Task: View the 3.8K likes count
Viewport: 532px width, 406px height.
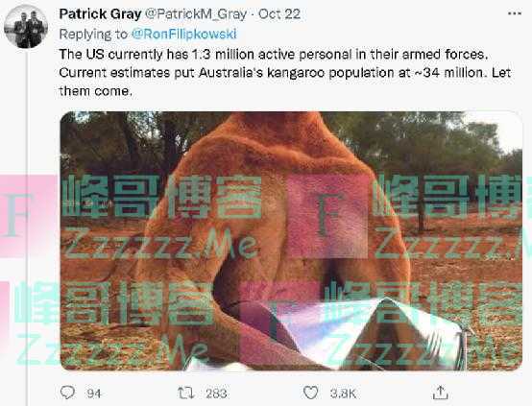Action: pyautogui.click(x=343, y=394)
